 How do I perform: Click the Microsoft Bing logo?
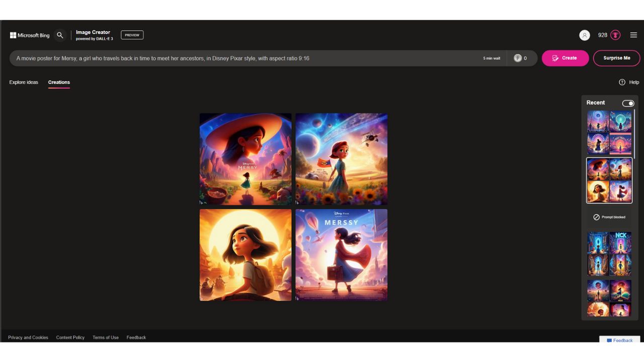click(x=30, y=35)
